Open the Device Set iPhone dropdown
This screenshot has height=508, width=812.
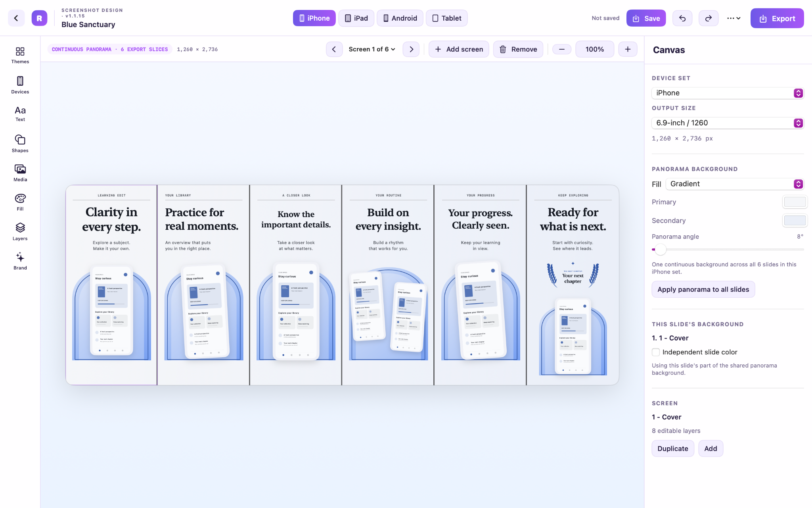click(728, 93)
